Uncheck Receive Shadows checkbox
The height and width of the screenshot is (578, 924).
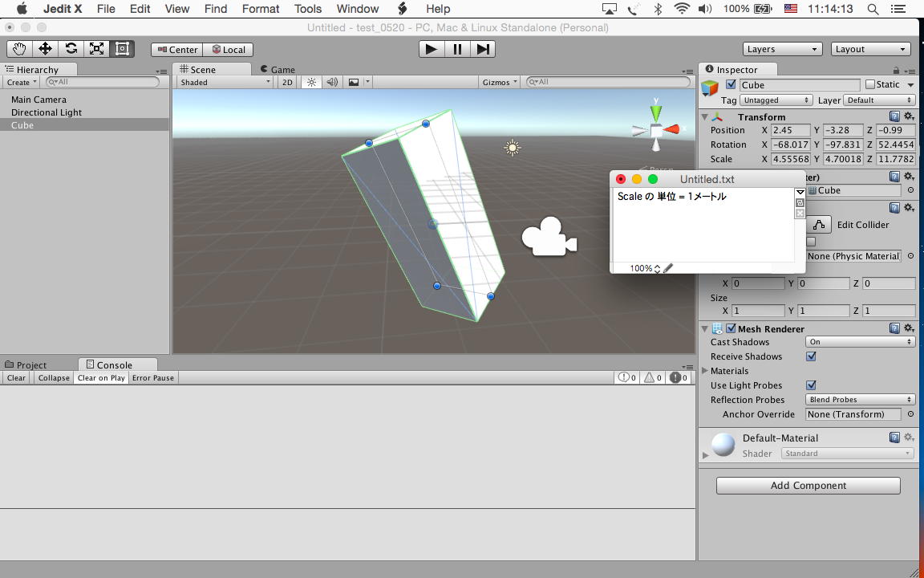tap(811, 356)
